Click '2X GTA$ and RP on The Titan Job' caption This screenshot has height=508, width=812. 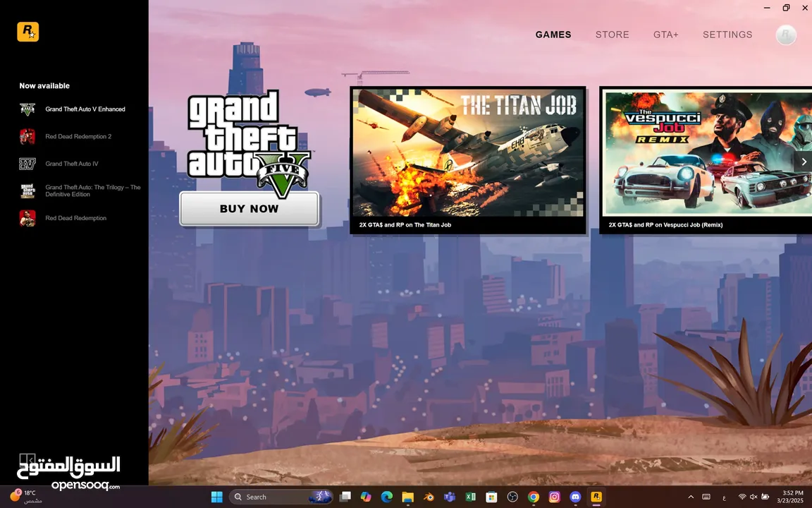[405, 225]
